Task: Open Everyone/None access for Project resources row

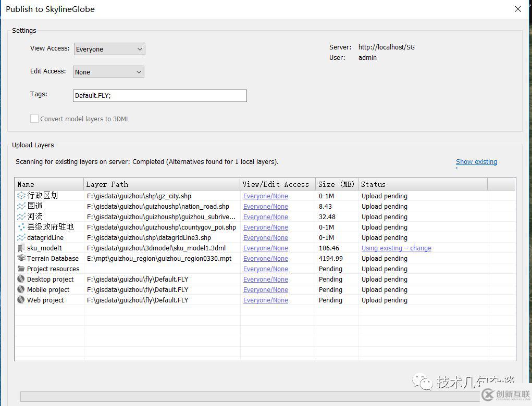Action: click(x=266, y=269)
